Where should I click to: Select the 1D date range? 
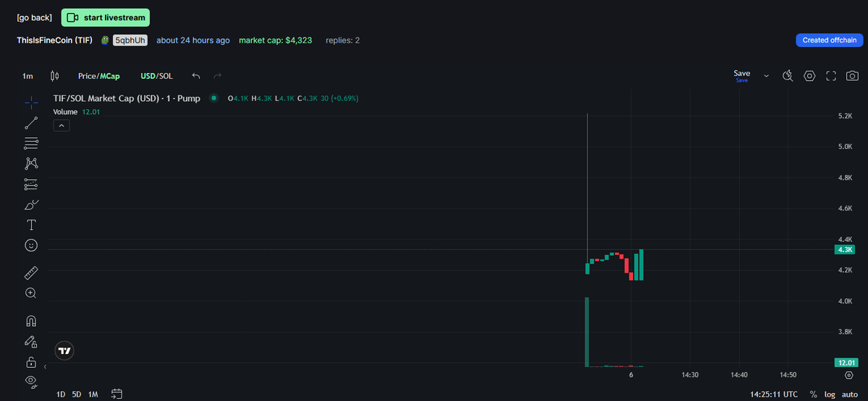point(61,394)
